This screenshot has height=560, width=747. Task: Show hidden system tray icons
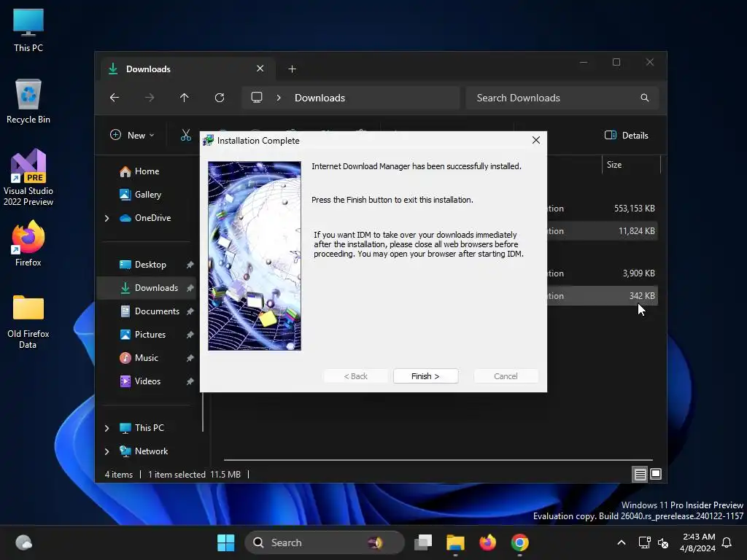[x=622, y=542]
